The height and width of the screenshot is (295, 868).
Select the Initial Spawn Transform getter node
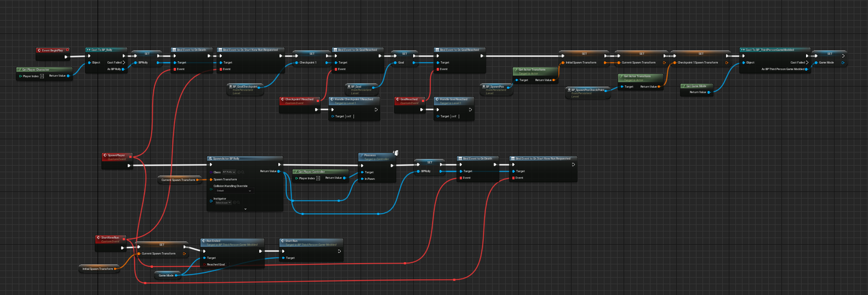(x=99, y=268)
